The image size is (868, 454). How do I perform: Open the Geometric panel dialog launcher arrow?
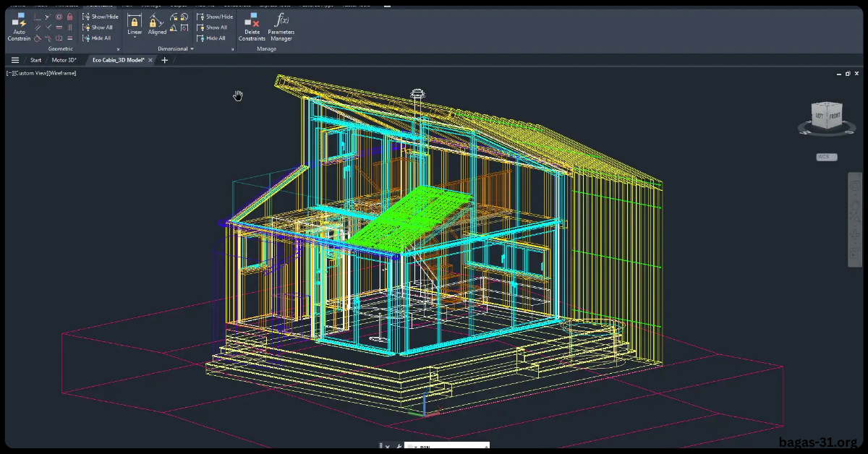tap(118, 49)
